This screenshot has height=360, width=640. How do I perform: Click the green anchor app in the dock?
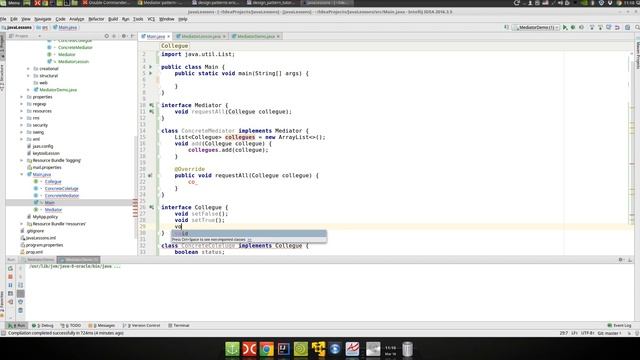pyautogui.click(x=232, y=349)
